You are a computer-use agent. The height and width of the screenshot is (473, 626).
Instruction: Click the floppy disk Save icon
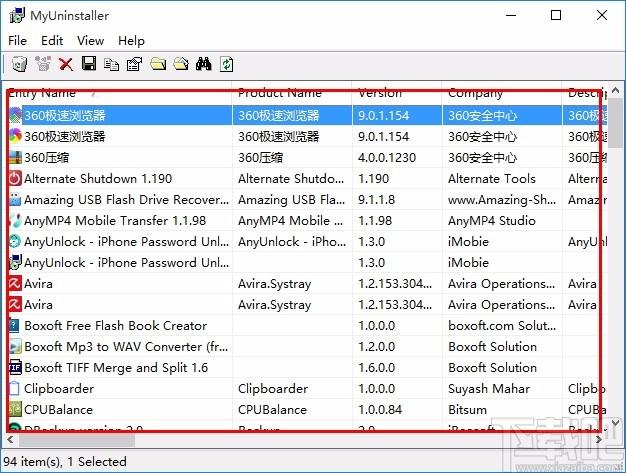coord(89,63)
